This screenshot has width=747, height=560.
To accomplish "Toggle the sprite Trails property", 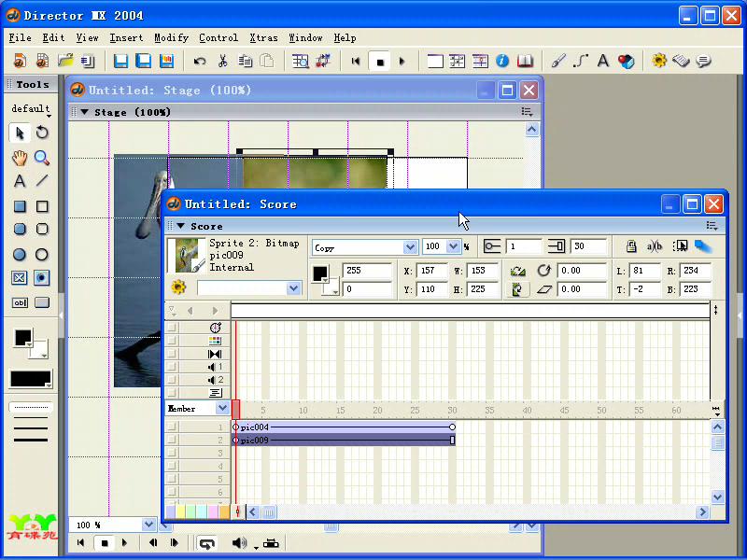I will (703, 246).
